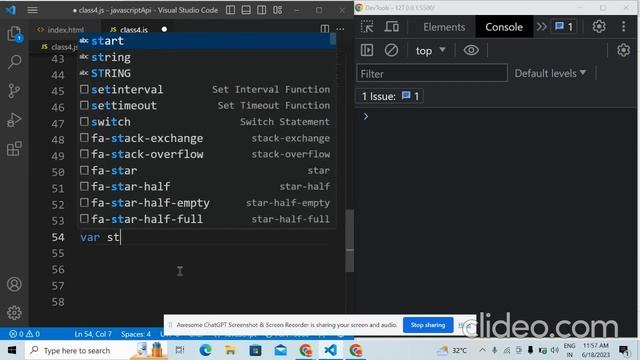This screenshot has width=640, height=360.
Task: Close class4.js tab via unsaved dot
Action: (x=164, y=29)
